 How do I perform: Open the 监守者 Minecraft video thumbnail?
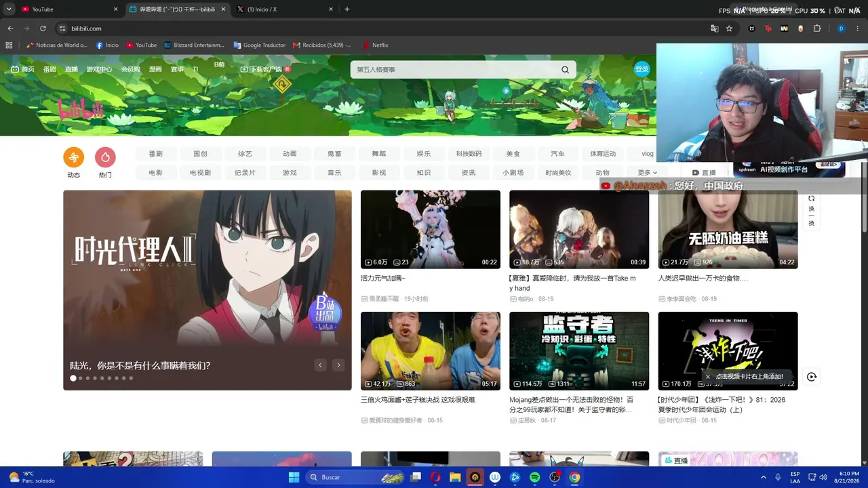tap(579, 351)
